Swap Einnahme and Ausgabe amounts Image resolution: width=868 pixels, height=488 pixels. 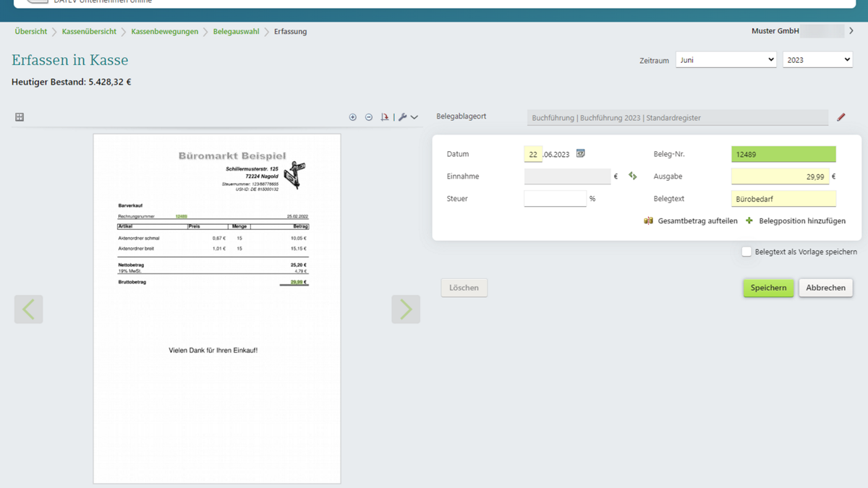[x=633, y=176]
